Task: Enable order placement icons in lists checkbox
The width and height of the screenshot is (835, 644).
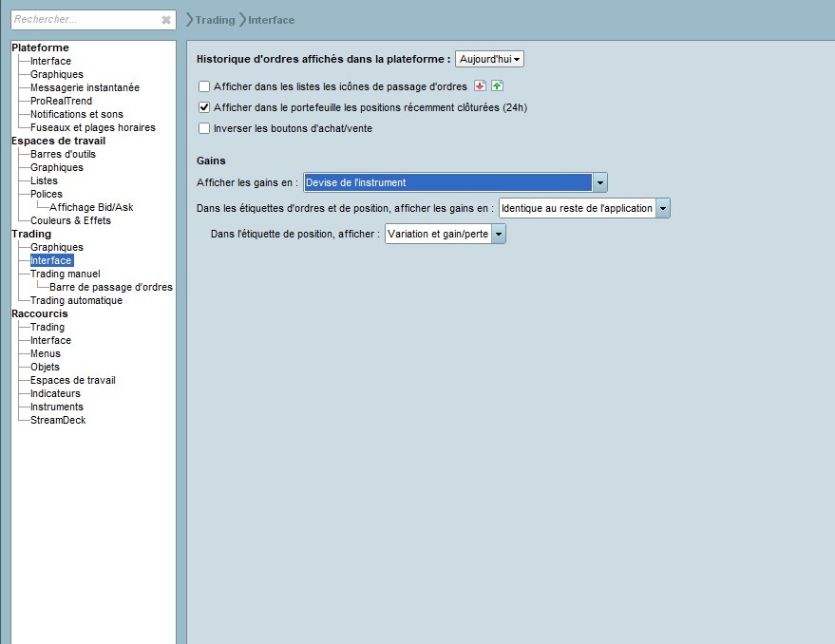Action: click(204, 86)
